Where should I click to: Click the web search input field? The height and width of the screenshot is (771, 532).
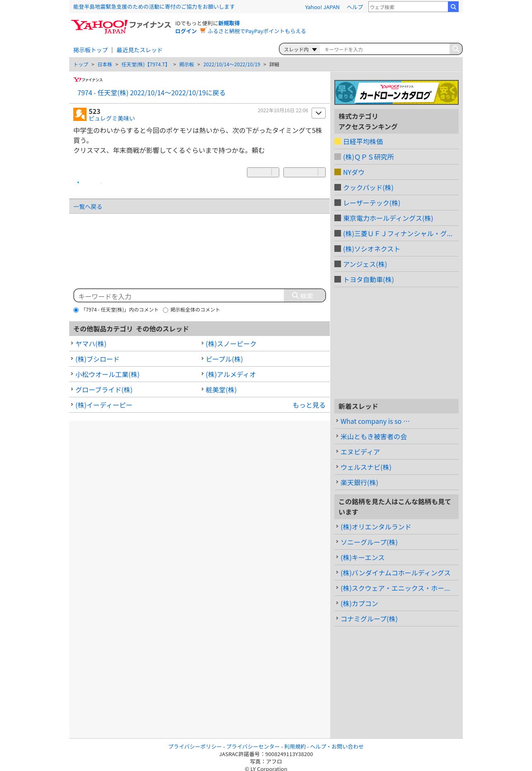click(408, 7)
